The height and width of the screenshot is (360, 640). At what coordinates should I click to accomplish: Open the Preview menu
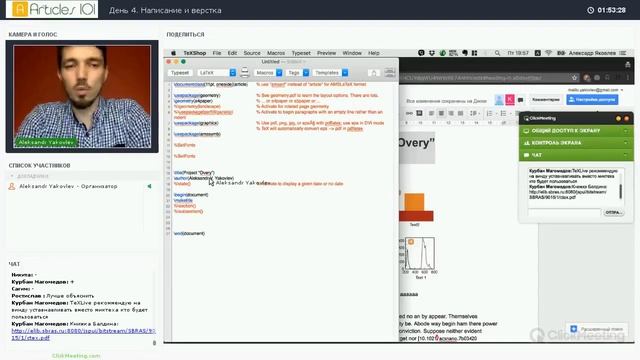[327, 53]
